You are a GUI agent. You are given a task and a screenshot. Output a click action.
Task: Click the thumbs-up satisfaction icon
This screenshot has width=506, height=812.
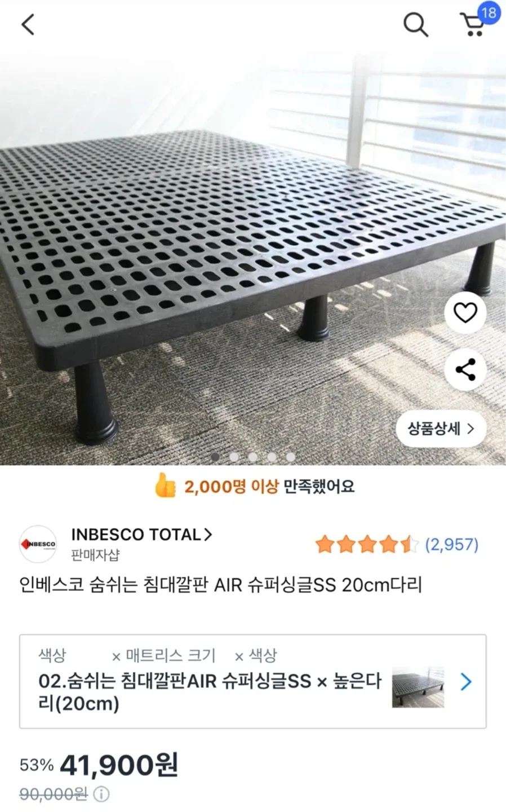[165, 486]
